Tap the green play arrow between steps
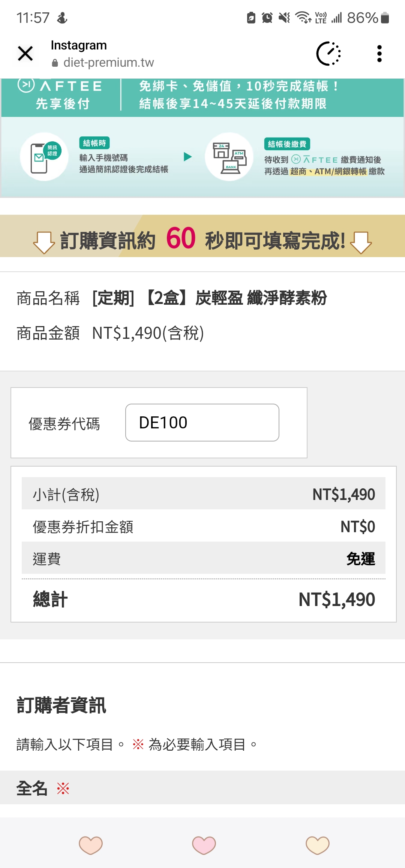Screen dimensions: 405x868 click(188, 157)
